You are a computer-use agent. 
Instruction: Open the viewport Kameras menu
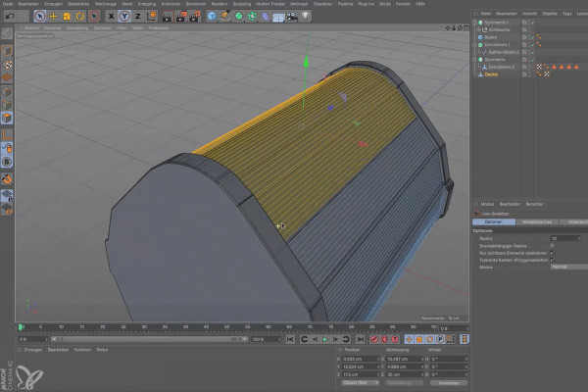click(52, 28)
